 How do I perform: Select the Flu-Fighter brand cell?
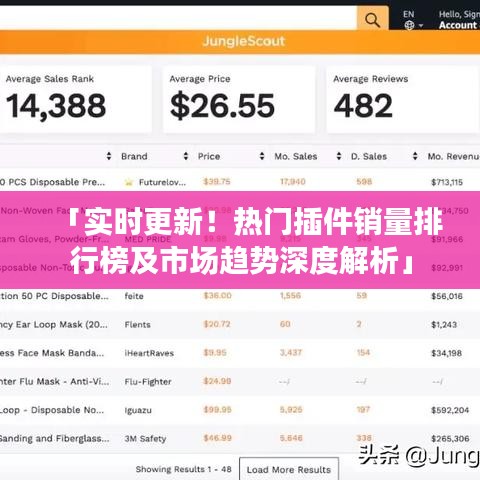pyautogui.click(x=148, y=382)
